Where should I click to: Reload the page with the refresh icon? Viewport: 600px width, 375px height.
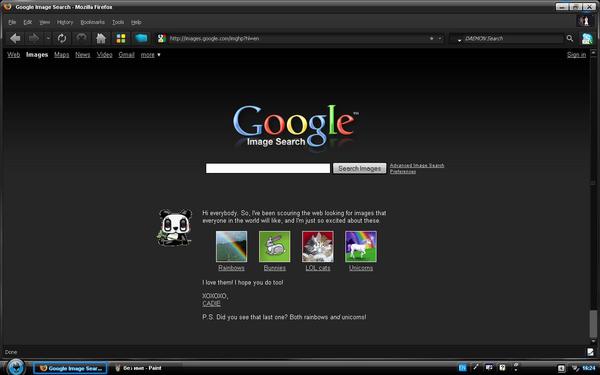[62, 38]
